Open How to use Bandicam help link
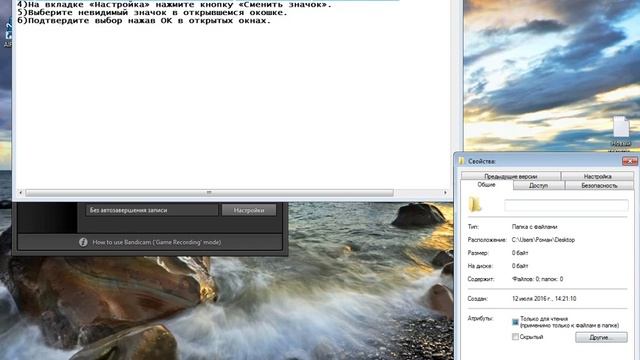The width and height of the screenshot is (640, 360). click(x=157, y=242)
